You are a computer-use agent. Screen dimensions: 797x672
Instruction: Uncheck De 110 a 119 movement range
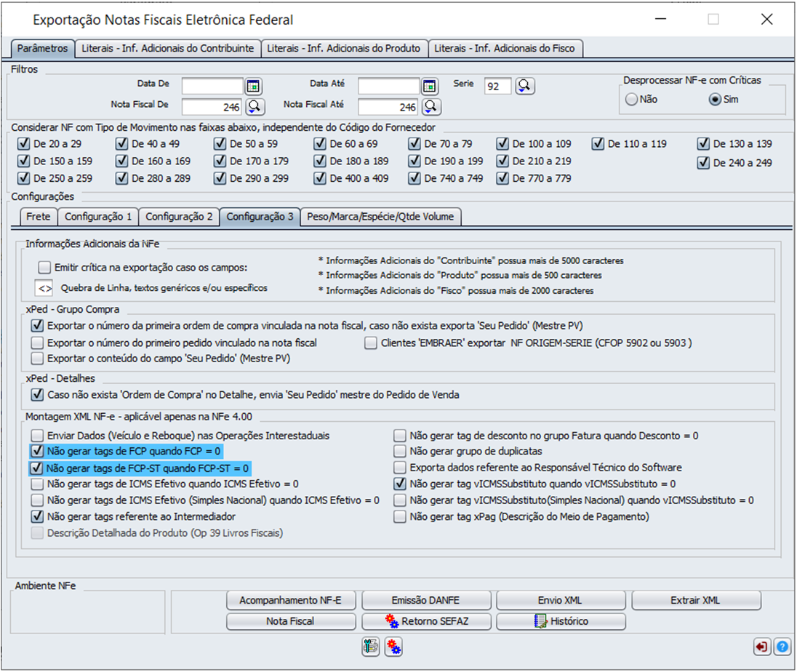pos(598,144)
